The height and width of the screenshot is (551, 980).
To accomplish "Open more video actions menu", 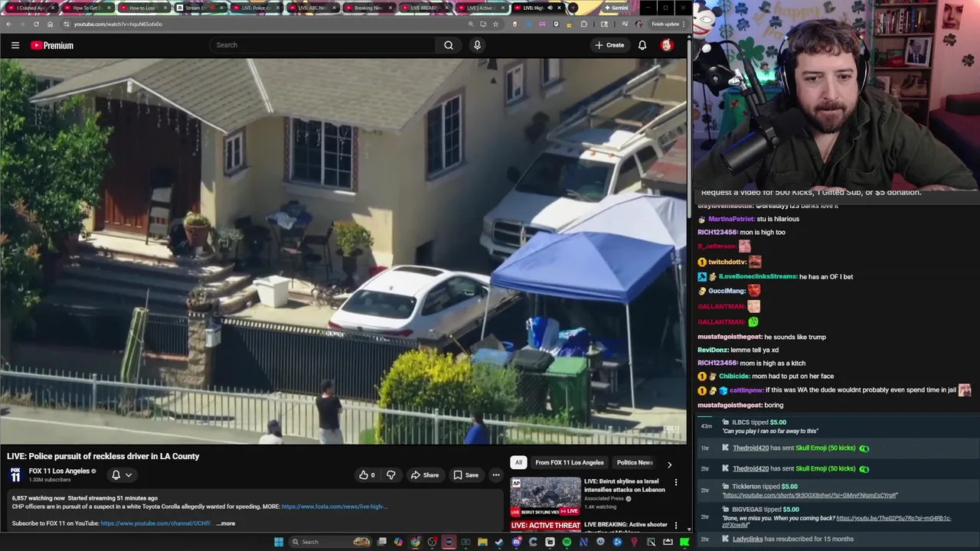I will pos(496,474).
